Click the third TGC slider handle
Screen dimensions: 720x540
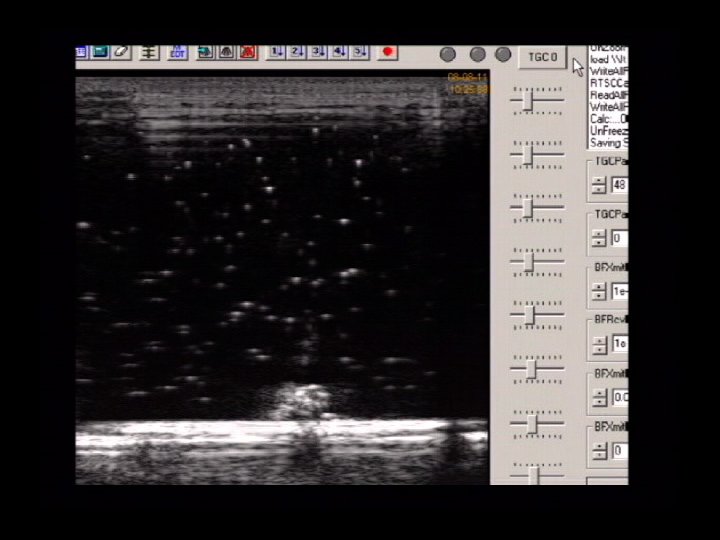point(527,209)
